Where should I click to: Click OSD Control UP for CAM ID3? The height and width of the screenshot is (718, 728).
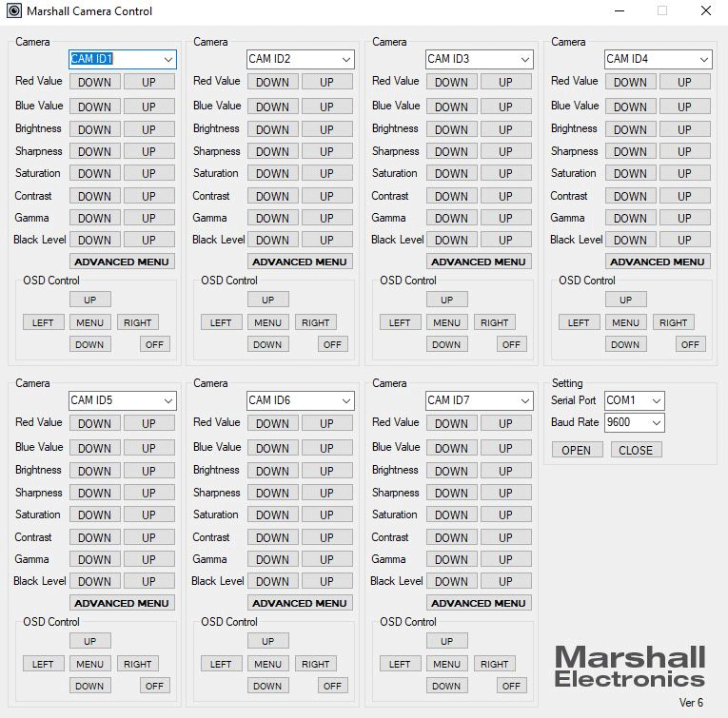[446, 300]
